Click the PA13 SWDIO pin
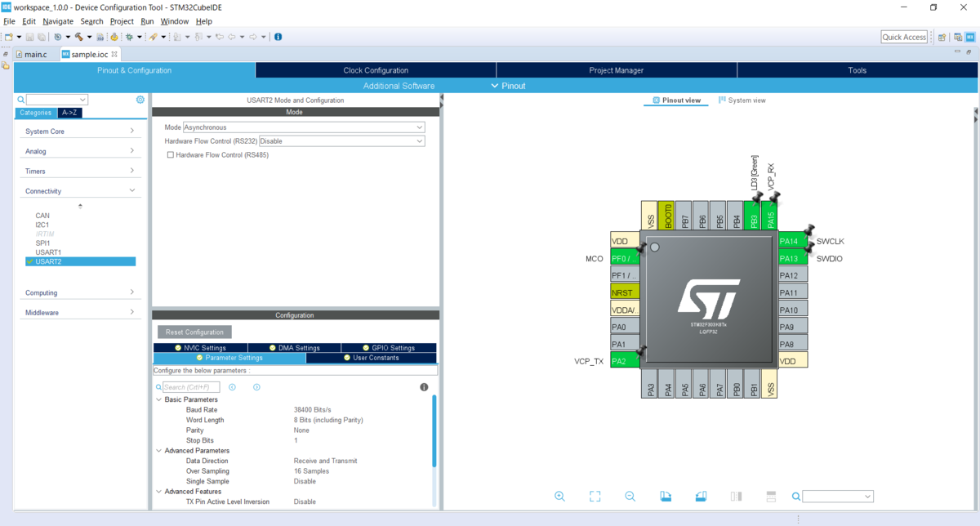This screenshot has width=980, height=526. click(793, 258)
